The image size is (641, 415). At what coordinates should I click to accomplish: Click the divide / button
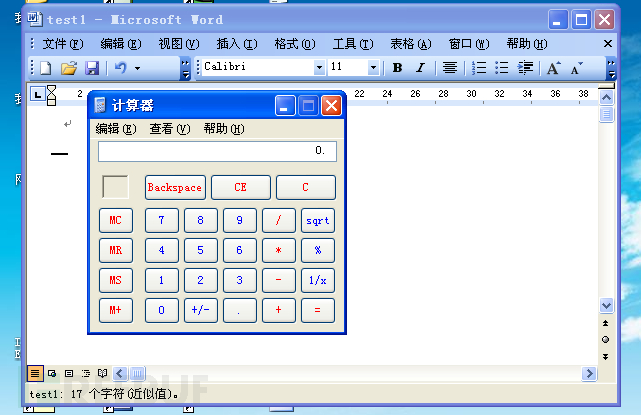coord(278,220)
